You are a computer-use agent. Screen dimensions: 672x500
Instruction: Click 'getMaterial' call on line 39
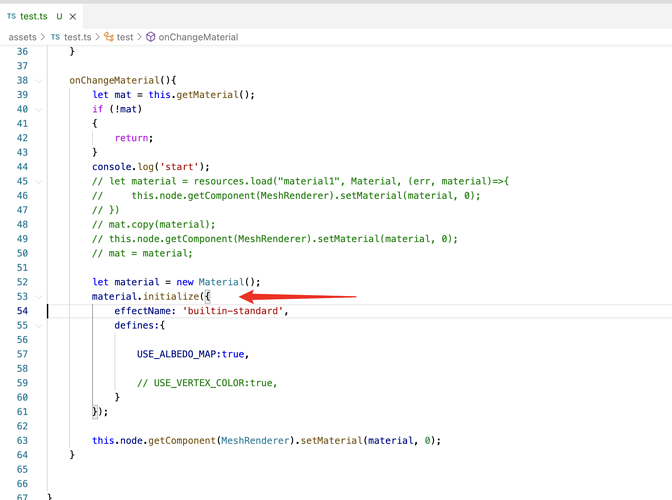207,95
